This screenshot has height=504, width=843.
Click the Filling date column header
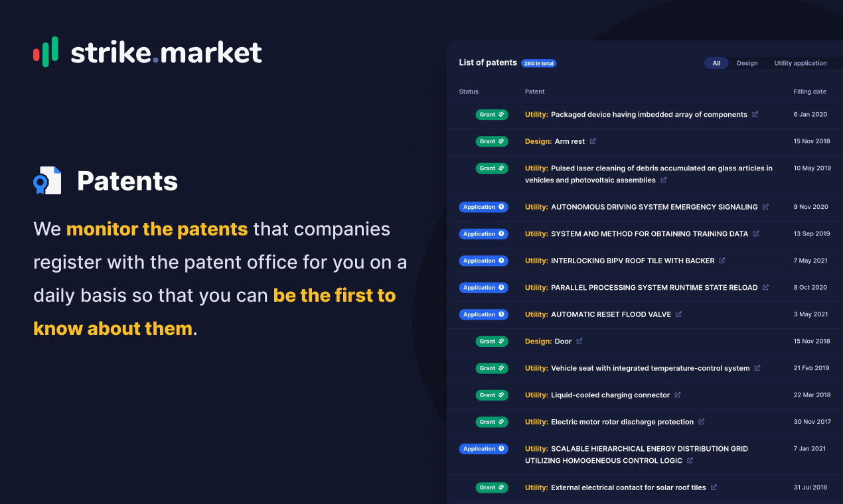pyautogui.click(x=810, y=92)
